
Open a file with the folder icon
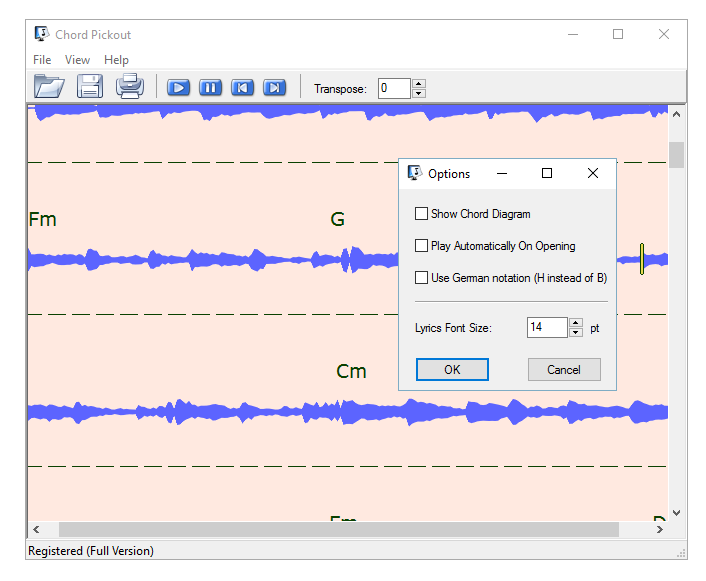click(x=49, y=86)
